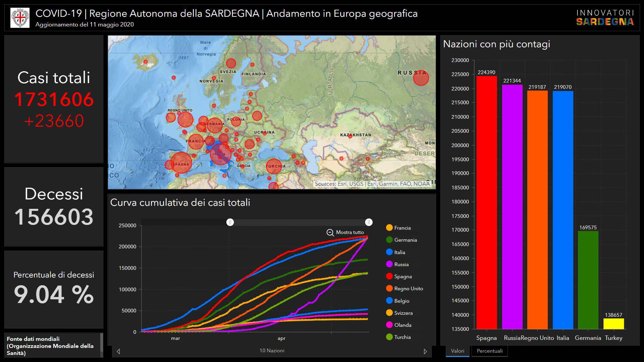Open the Esri sources attribution link
Viewport: 644px width, 362px height.
click(x=372, y=184)
